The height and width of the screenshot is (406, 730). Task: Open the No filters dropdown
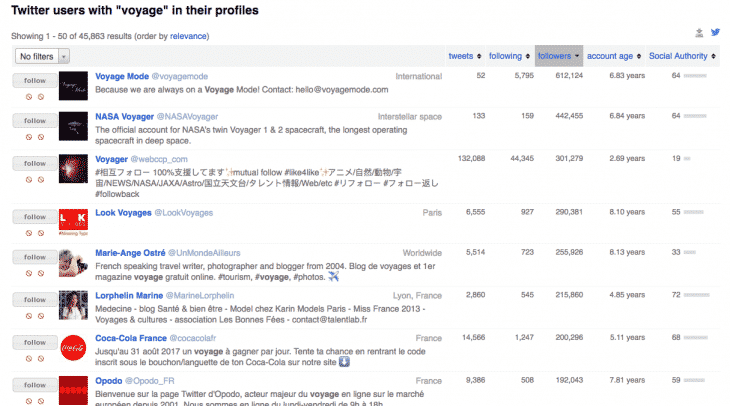pyautogui.click(x=40, y=57)
